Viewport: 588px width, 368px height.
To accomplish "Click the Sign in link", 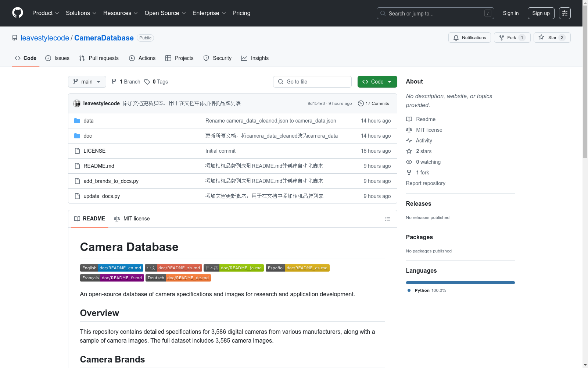I will (x=511, y=13).
